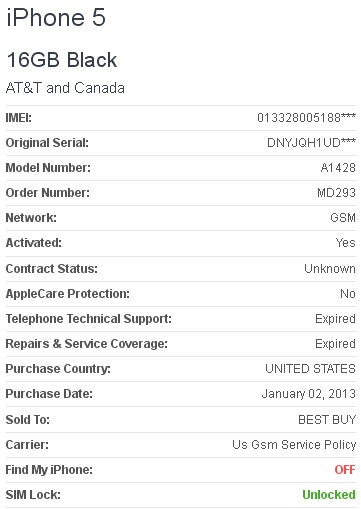361x509 pixels.
Task: Click the January 02, 2013 purchase date
Action: coord(309,394)
